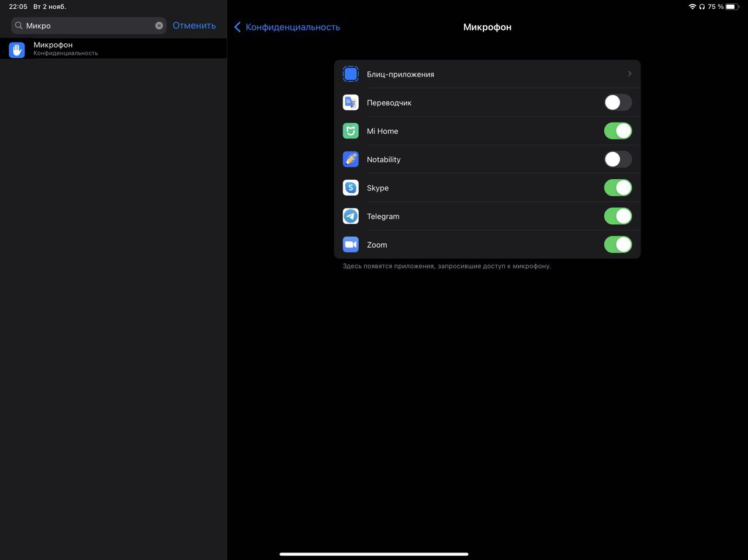This screenshot has width=748, height=560.
Task: Clear the search field text
Action: point(159,26)
